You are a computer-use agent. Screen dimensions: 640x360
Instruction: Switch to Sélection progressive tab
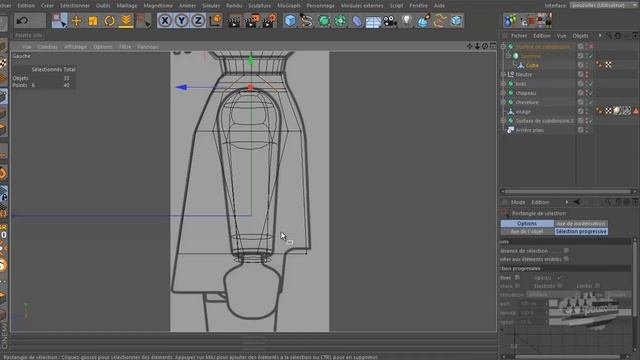(x=581, y=231)
